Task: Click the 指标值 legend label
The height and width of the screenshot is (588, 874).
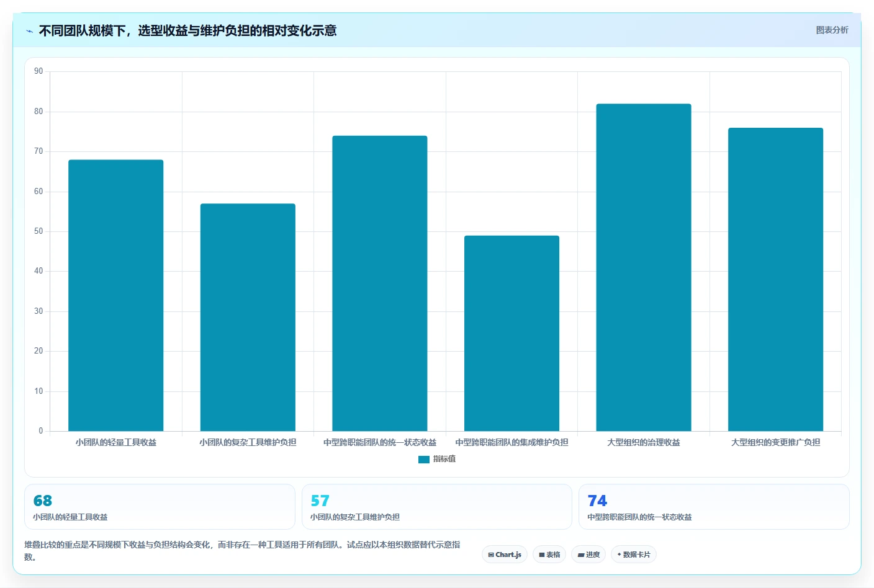Action: point(444,459)
